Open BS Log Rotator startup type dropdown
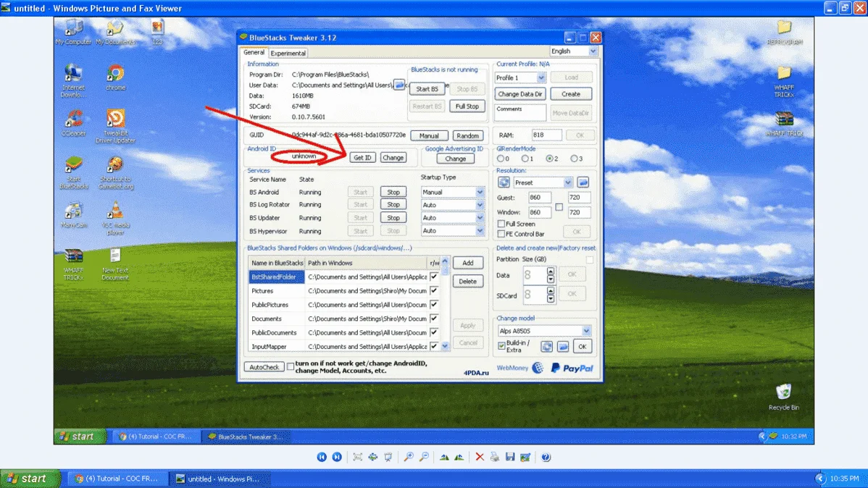This screenshot has width=868, height=488. point(480,205)
